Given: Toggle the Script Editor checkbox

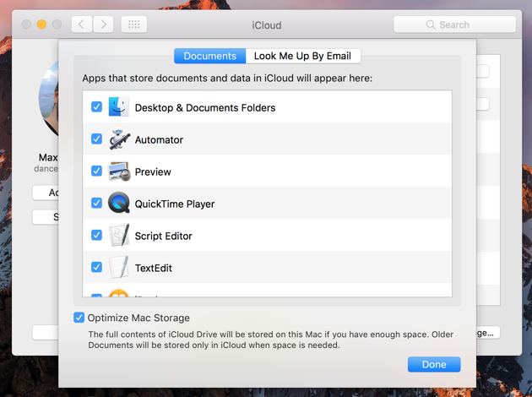Looking at the screenshot, I should (x=97, y=235).
